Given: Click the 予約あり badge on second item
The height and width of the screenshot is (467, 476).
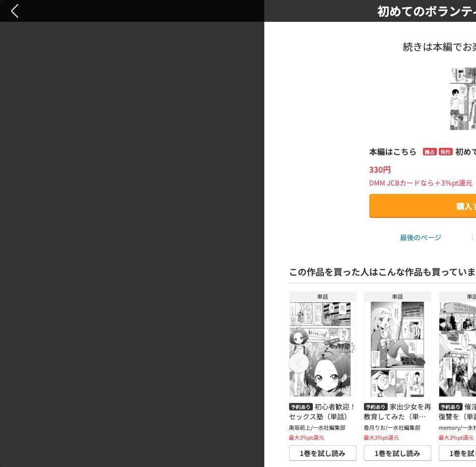Looking at the screenshot, I should tap(375, 407).
